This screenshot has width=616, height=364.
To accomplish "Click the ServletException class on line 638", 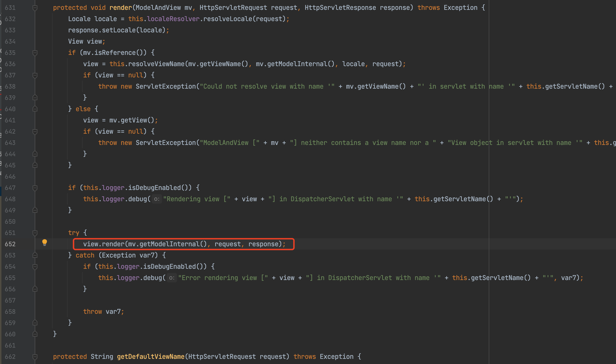I will 166,86.
